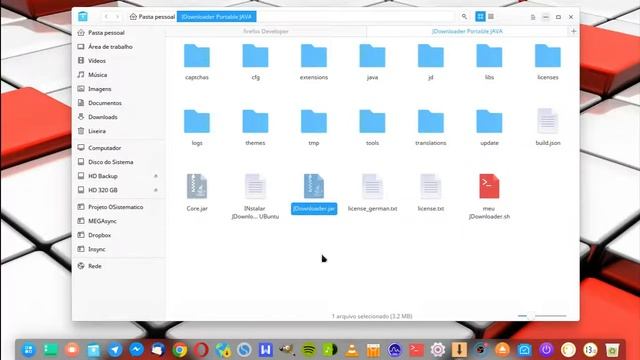Select the update folder
This screenshot has width=640, height=360.
tap(489, 122)
